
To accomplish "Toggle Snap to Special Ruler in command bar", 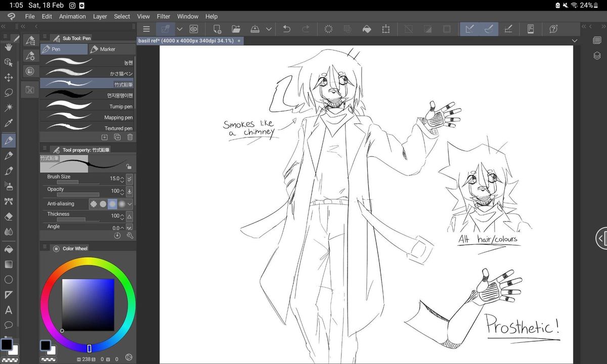I will pos(489,29).
